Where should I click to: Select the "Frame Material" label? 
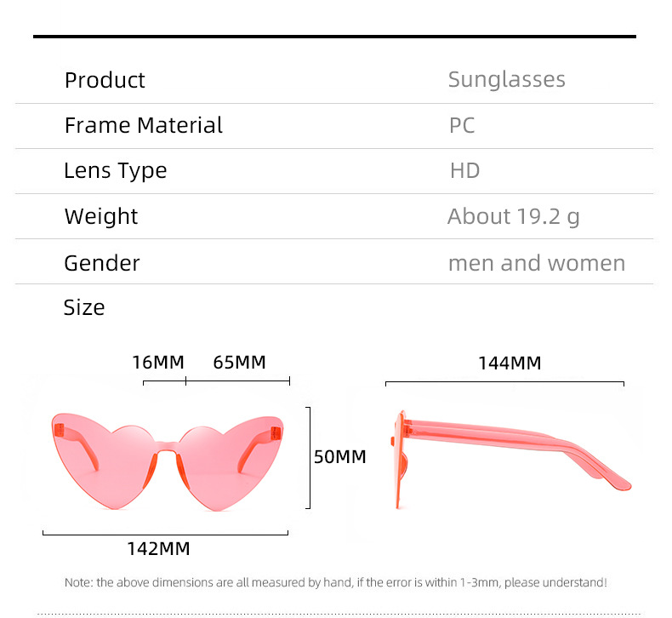143,126
